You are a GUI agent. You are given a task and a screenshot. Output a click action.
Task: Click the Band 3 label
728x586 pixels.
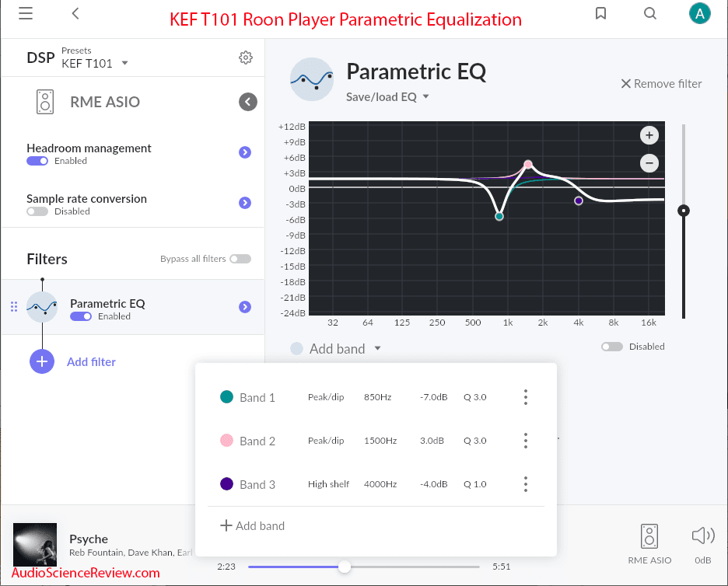pyautogui.click(x=257, y=485)
